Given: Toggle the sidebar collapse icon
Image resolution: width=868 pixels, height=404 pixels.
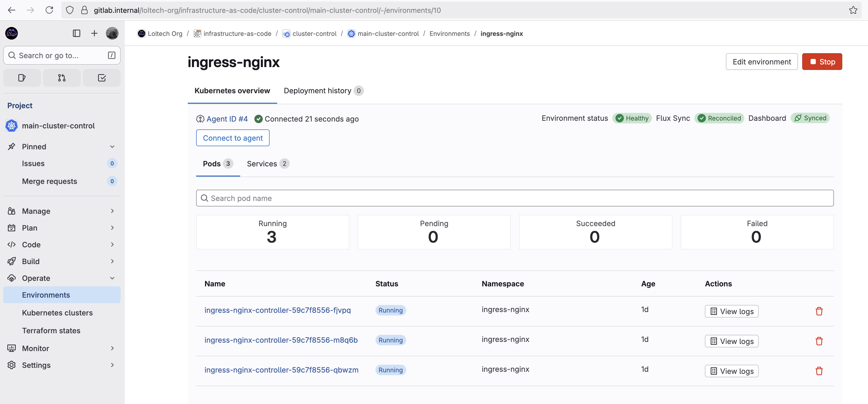Looking at the screenshot, I should tap(77, 33).
